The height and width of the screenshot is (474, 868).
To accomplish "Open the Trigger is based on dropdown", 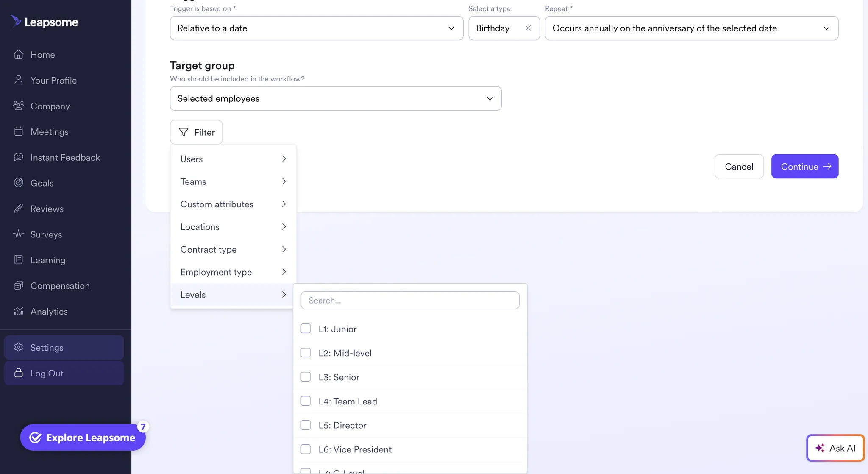I will (x=316, y=28).
